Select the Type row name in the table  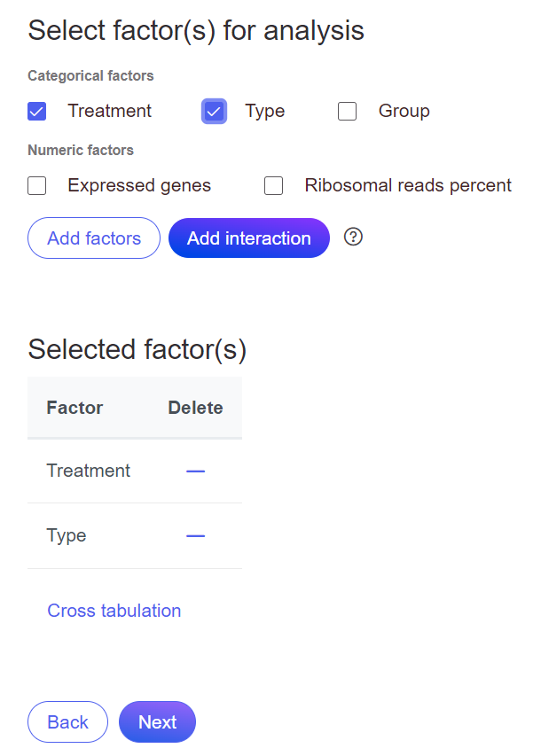point(67,536)
